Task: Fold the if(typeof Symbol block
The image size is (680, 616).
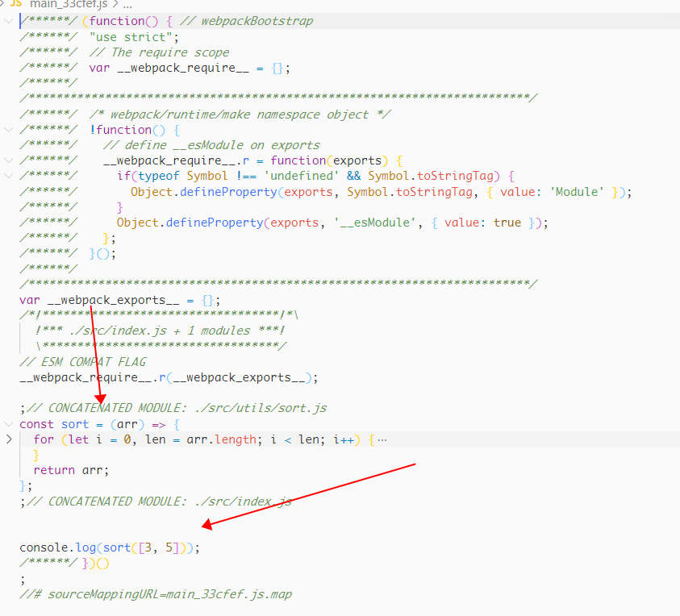Action: click(x=8, y=176)
